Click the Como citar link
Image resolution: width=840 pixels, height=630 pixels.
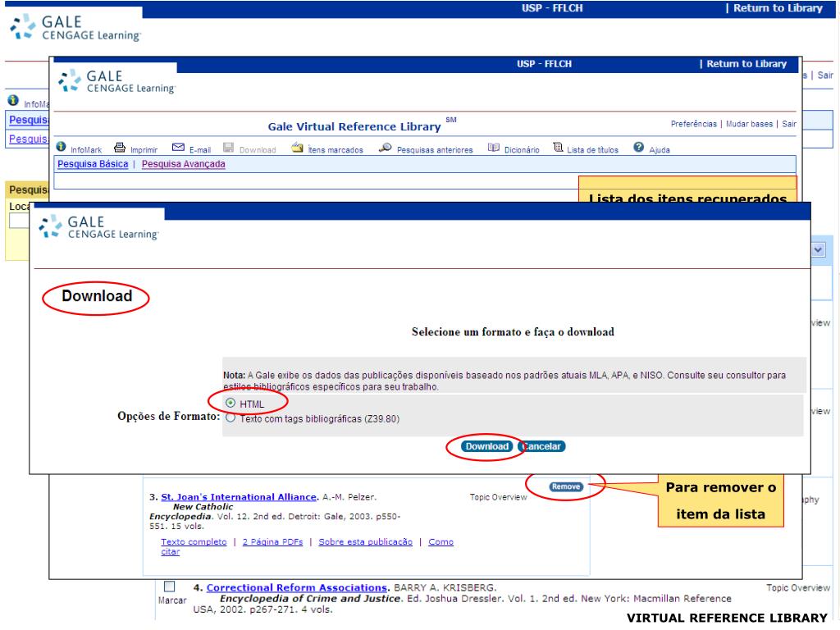(x=441, y=541)
